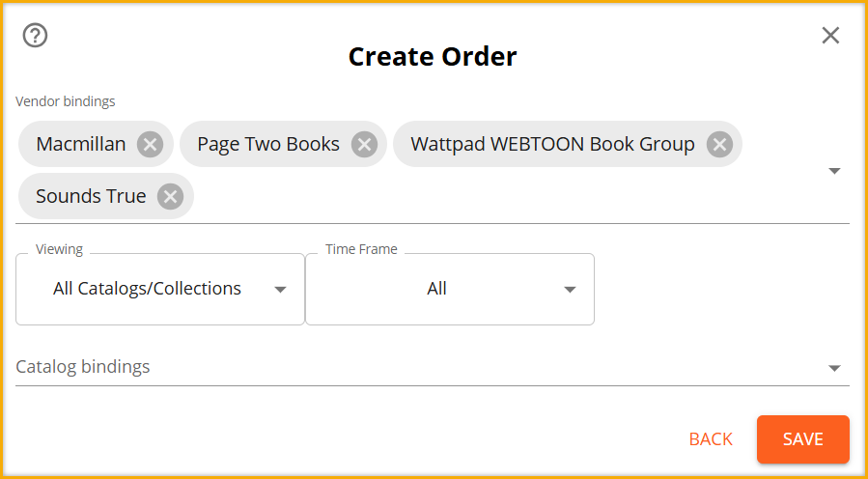Remove Wattpad WEBTOON Book Group chip
868x479 pixels.
click(x=719, y=145)
